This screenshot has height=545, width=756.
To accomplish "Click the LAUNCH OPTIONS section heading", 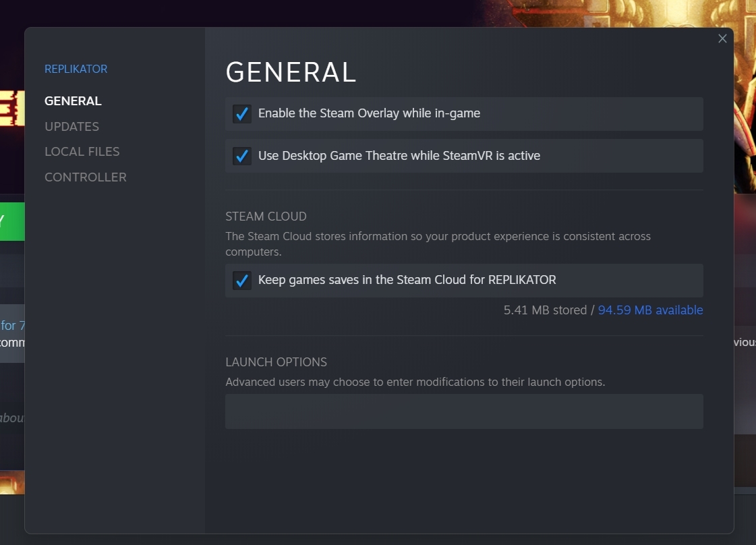I will 276,362.
